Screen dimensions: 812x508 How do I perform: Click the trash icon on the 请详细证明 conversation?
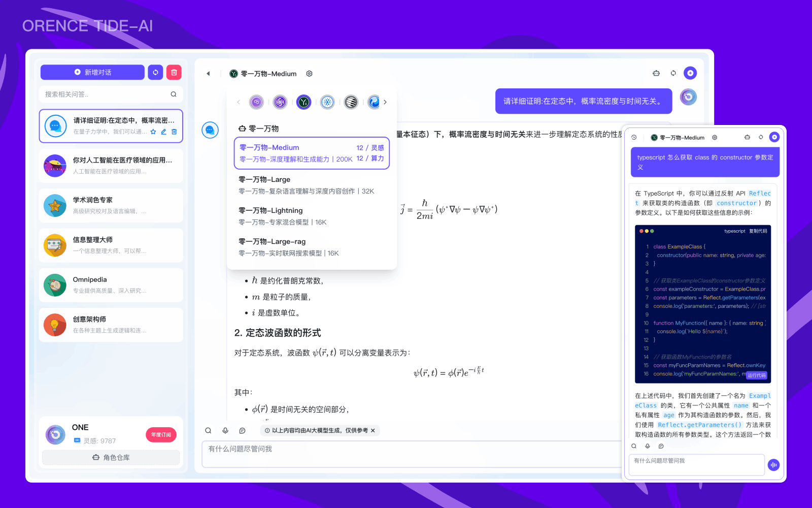point(174,132)
